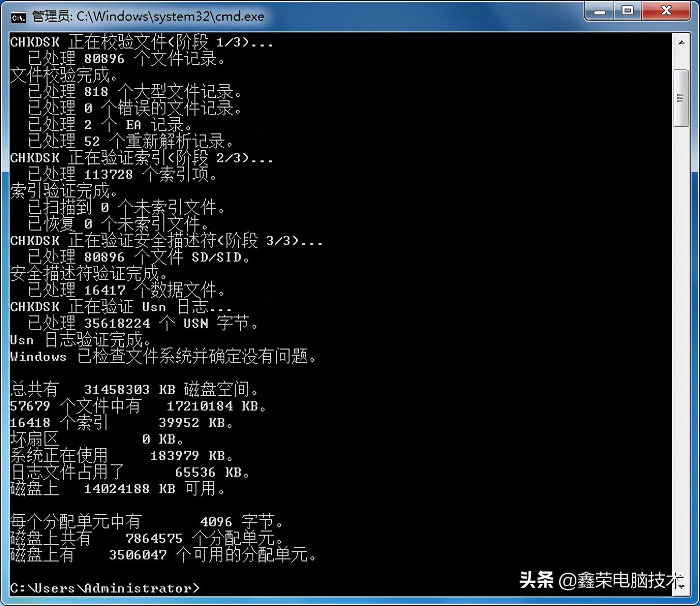The image size is (700, 606).
Task: Click the '索引验证完成。' line
Action: click(65, 191)
